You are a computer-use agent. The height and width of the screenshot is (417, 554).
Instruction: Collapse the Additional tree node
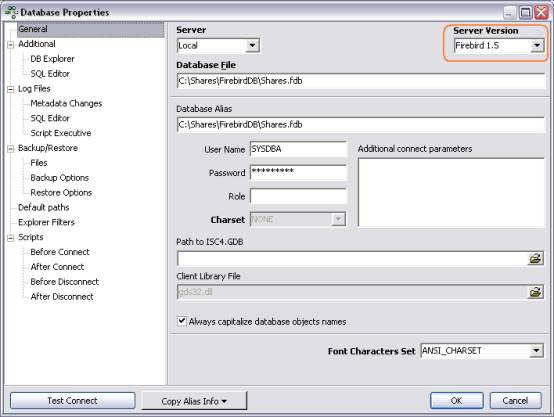click(x=11, y=45)
